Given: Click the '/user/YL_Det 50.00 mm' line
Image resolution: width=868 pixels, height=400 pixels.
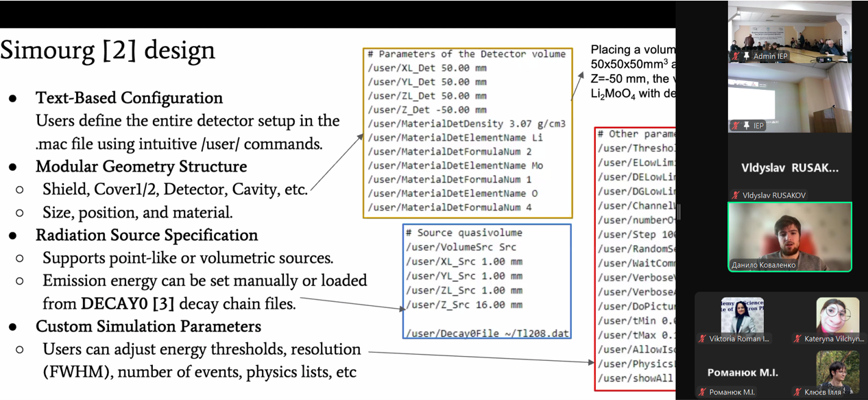Looking at the screenshot, I should tap(427, 82).
